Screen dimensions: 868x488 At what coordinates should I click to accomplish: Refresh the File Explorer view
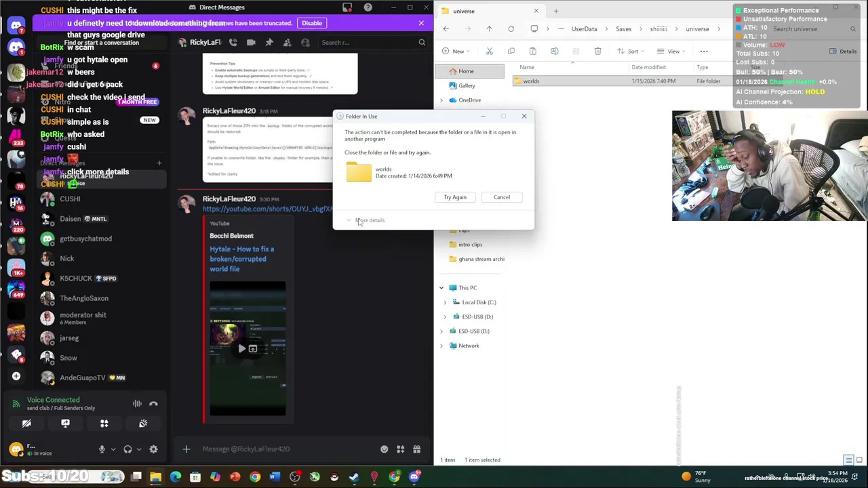511,29
